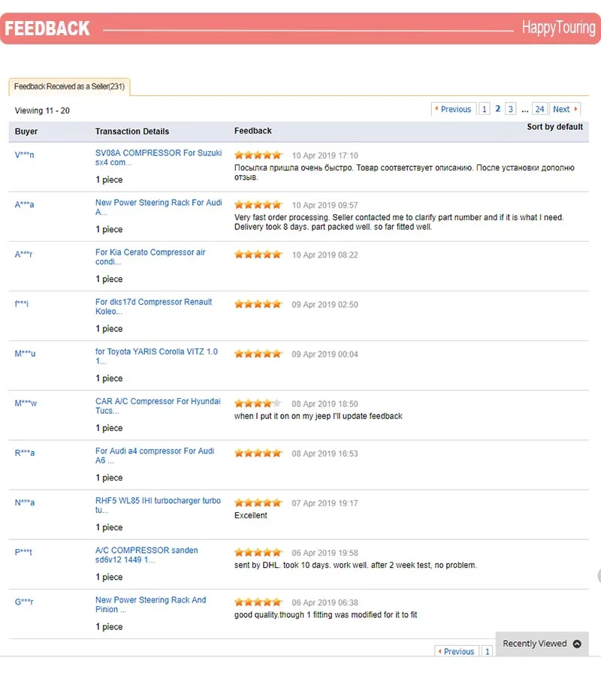Open New Power Steering Rack For Audi link
Screen dimensions: 601x700
pos(159,207)
